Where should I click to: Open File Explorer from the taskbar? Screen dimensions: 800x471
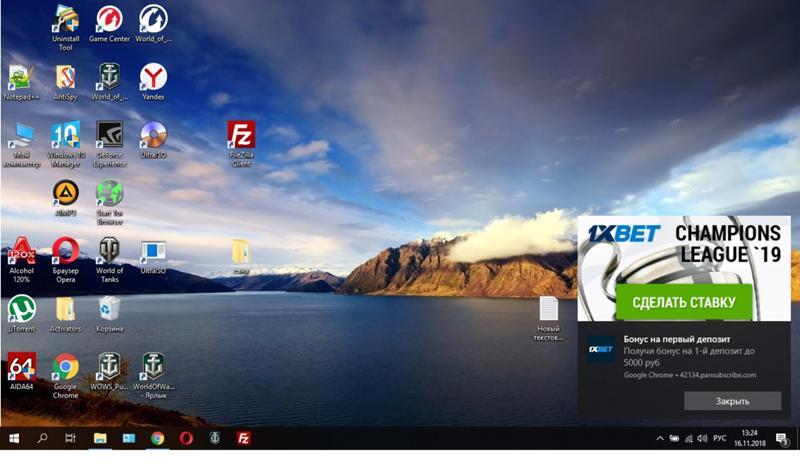[x=100, y=438]
